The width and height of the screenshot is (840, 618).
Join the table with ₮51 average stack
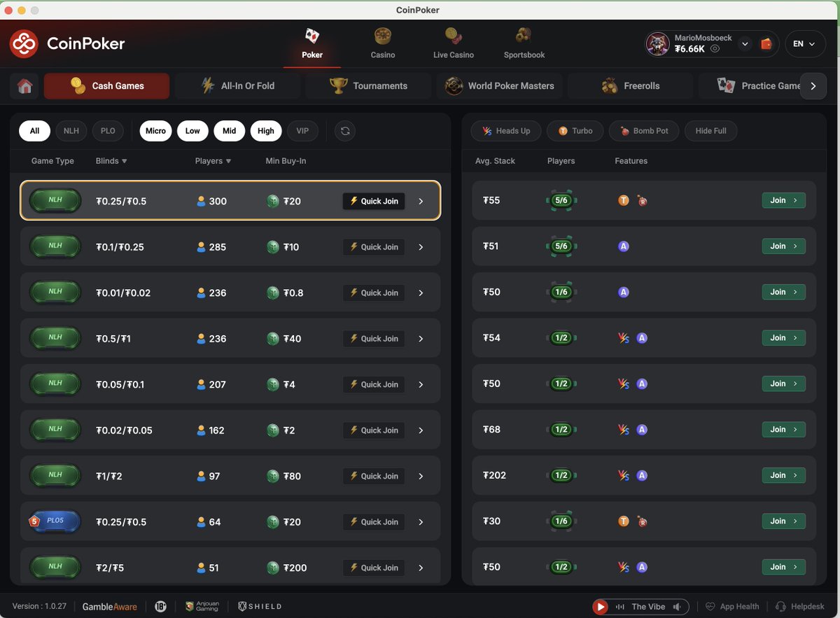783,246
